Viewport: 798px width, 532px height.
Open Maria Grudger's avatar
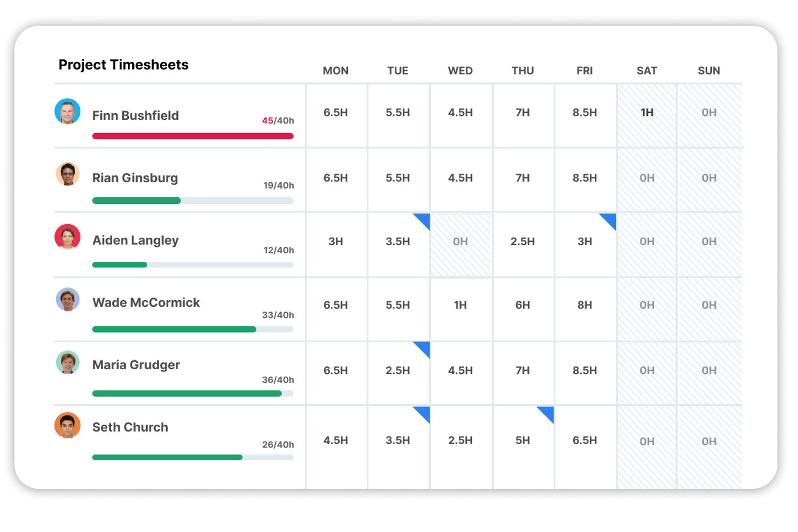67,363
